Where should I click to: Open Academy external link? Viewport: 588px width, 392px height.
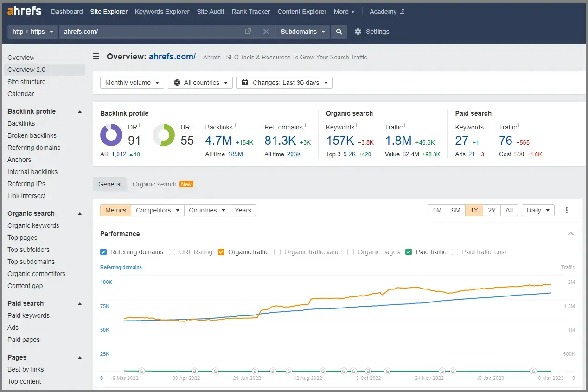387,12
